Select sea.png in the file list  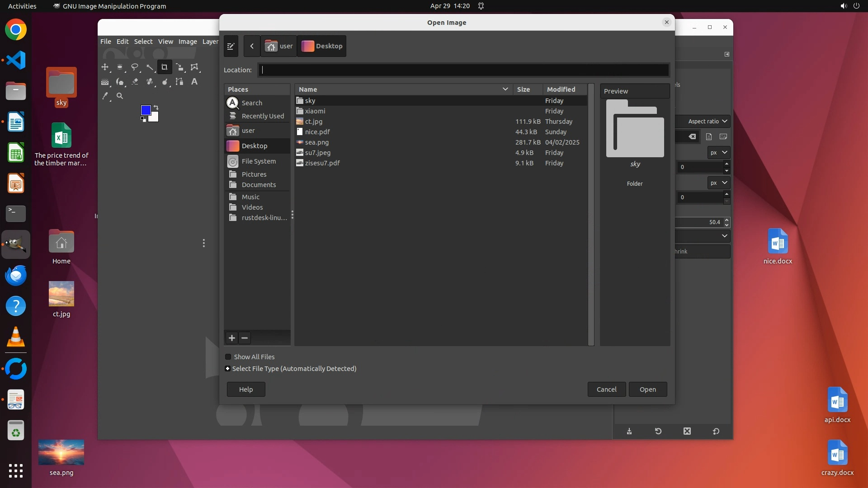pyautogui.click(x=317, y=142)
